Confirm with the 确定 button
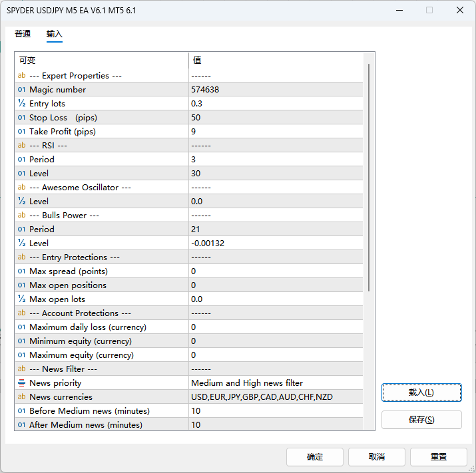This screenshot has height=473, width=476. click(315, 457)
